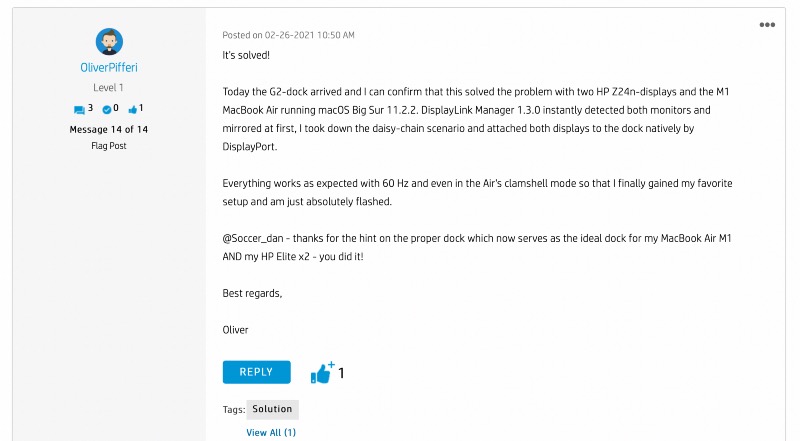Click the Message 14 of 14 label

[109, 130]
